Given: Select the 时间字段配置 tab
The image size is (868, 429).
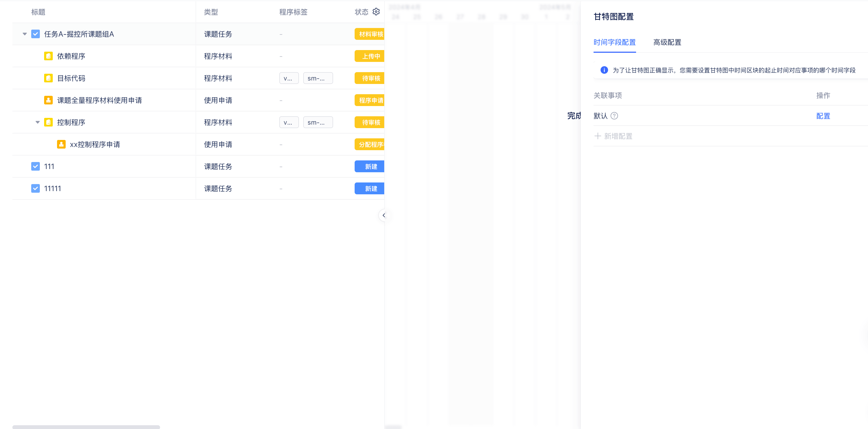Looking at the screenshot, I should pos(614,43).
